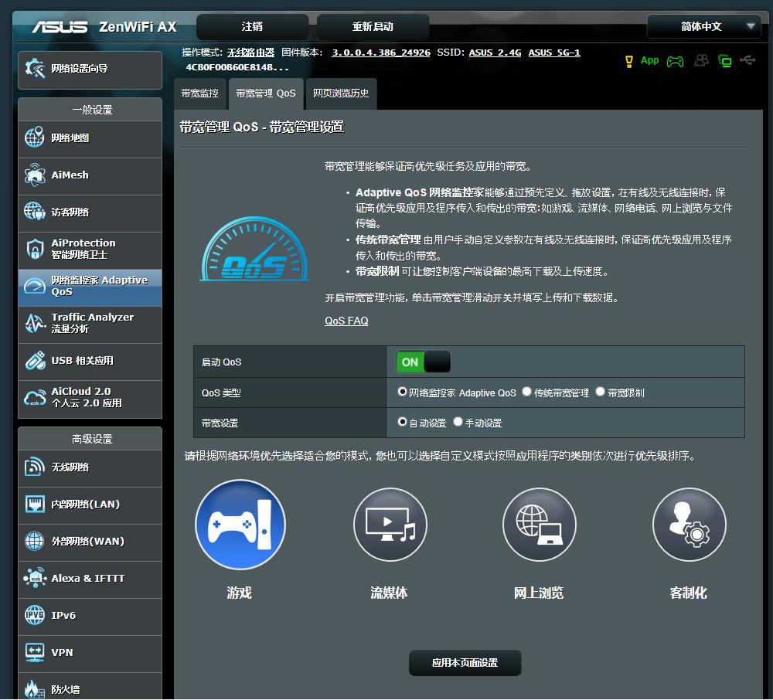This screenshot has width=773, height=700.
Task: Click the 应用本页面设置 apply button
Action: point(465,662)
